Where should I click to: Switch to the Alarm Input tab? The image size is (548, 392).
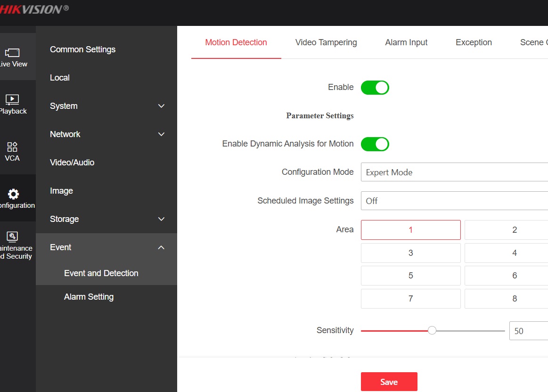(406, 42)
